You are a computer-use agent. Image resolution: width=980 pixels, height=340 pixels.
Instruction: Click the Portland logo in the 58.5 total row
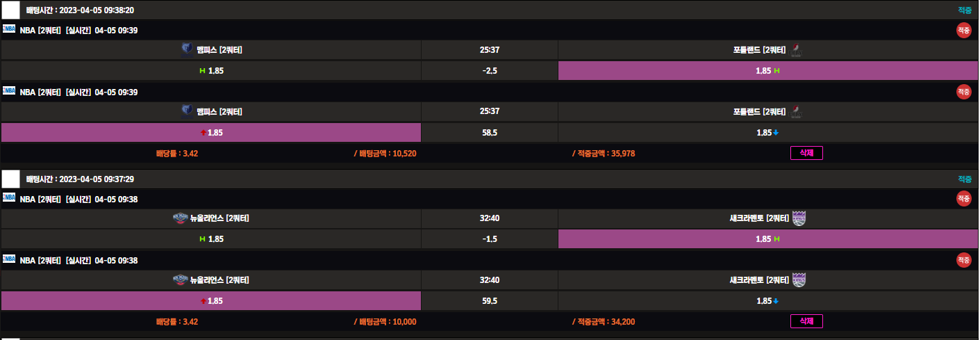[798, 111]
